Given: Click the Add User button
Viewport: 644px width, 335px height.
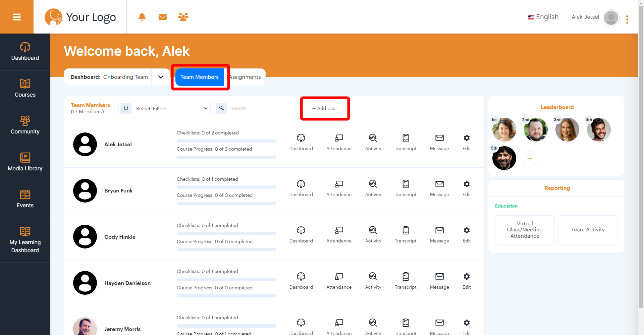Looking at the screenshot, I should point(324,108).
